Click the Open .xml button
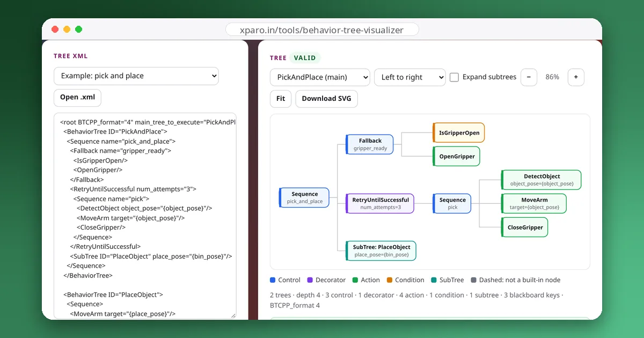644x338 pixels. [77, 98]
